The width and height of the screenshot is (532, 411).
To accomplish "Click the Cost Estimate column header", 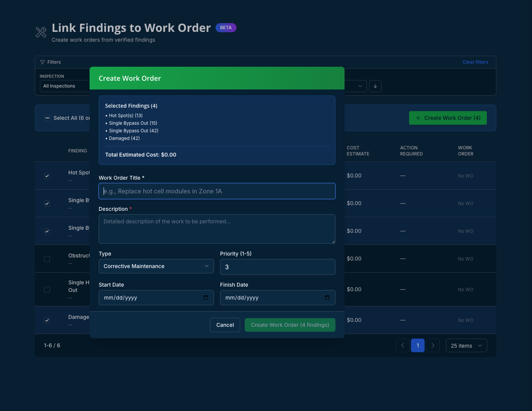I will [358, 151].
